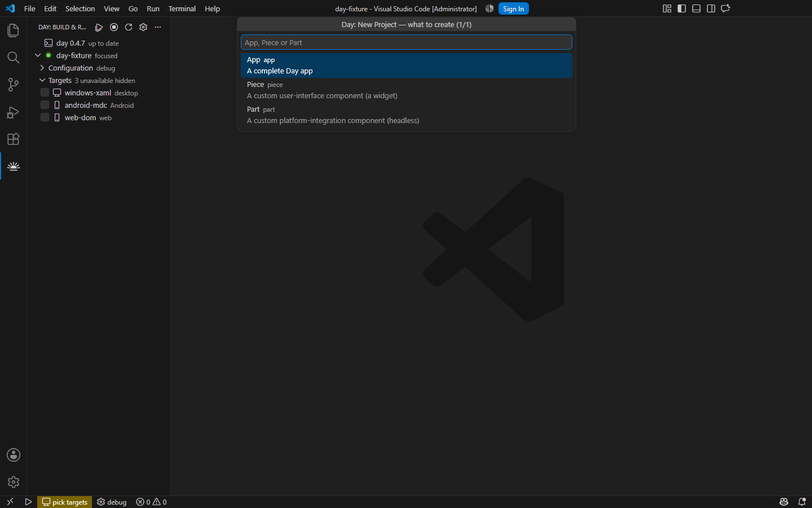Click the run button in Day panel header
Image resolution: width=812 pixels, height=508 pixels.
pyautogui.click(x=99, y=27)
